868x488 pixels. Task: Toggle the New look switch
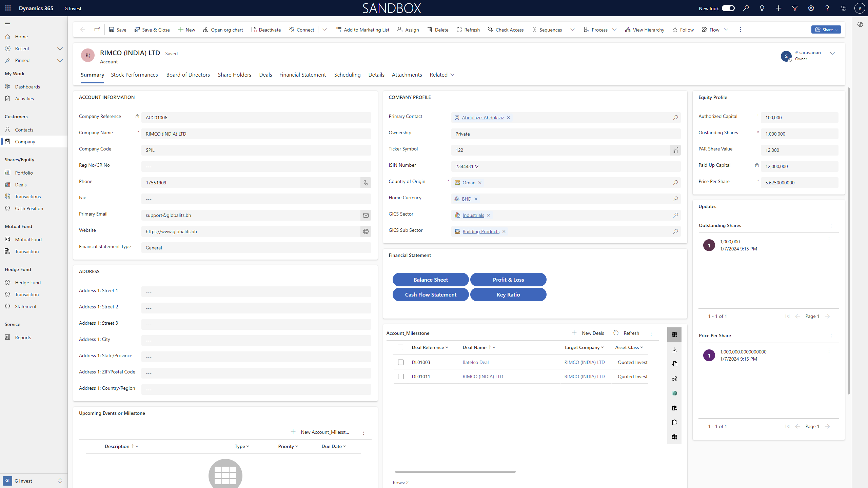(x=728, y=8)
